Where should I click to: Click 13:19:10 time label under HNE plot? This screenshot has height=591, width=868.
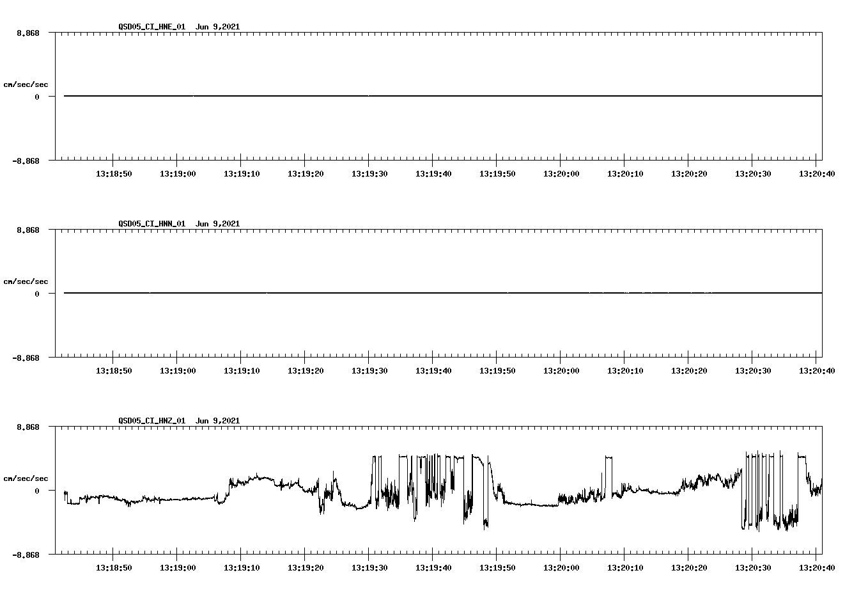[242, 173]
